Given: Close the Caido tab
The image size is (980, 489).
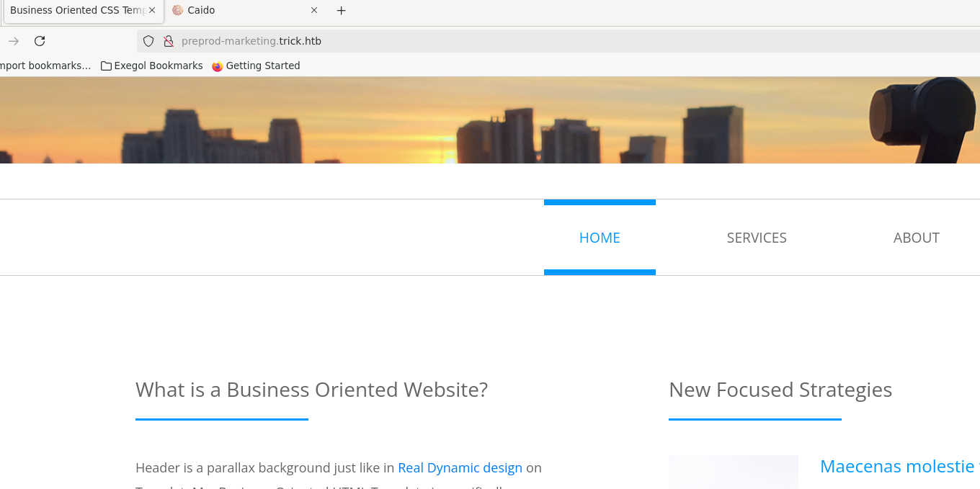Looking at the screenshot, I should pos(314,10).
